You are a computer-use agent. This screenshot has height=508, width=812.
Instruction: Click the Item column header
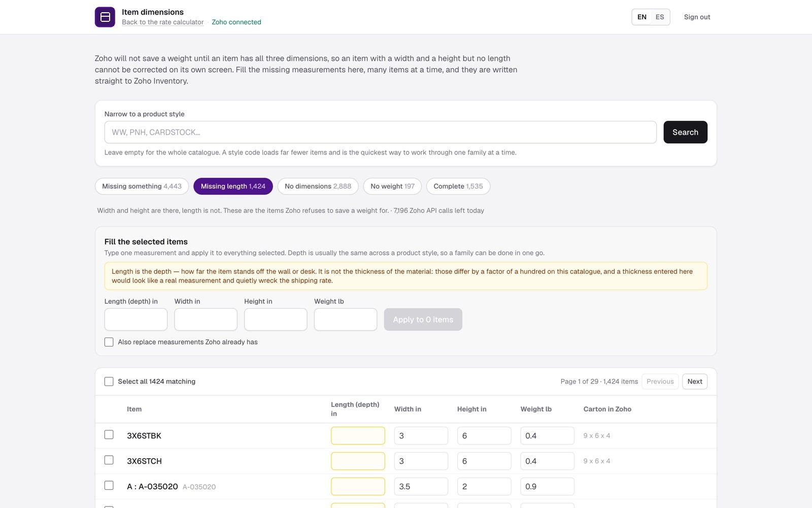(134, 409)
